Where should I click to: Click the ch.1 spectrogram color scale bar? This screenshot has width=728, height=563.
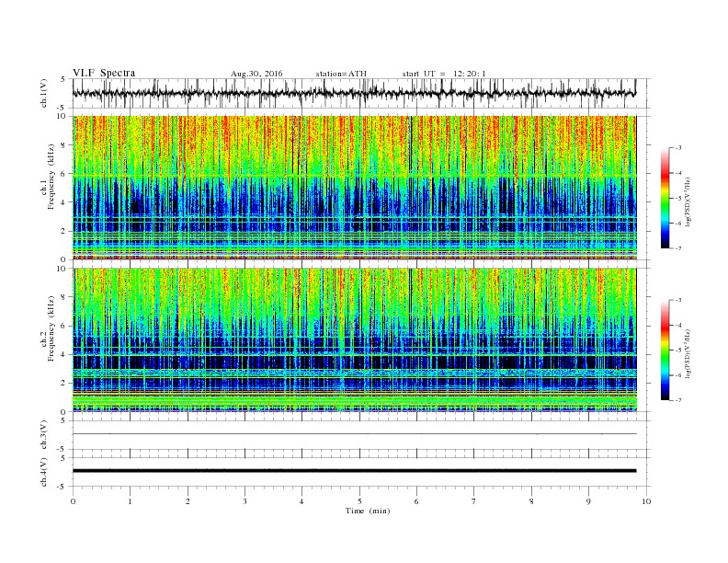tap(665, 199)
